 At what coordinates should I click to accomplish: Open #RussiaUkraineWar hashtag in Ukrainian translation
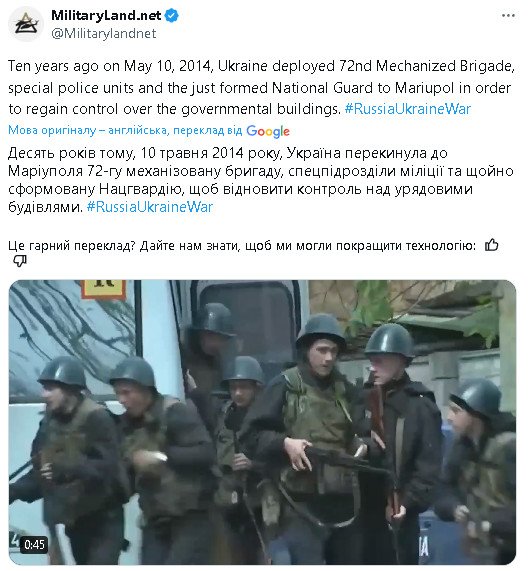click(x=150, y=207)
